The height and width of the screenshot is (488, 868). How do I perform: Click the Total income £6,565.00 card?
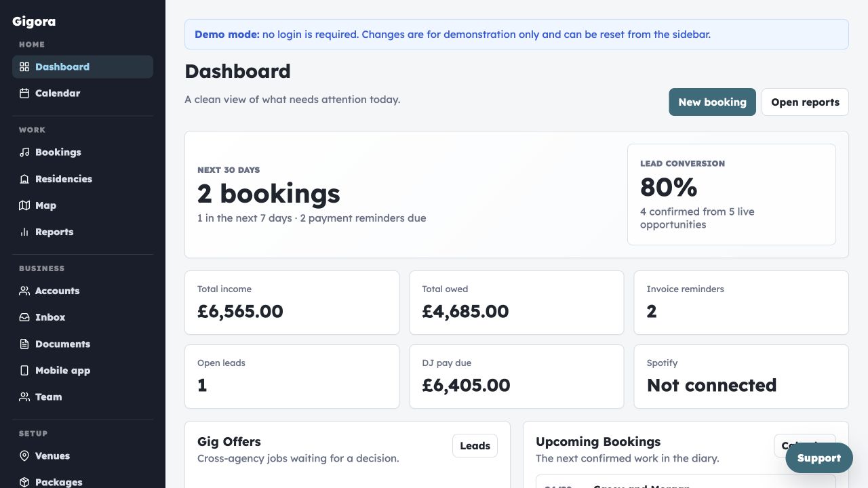click(292, 303)
